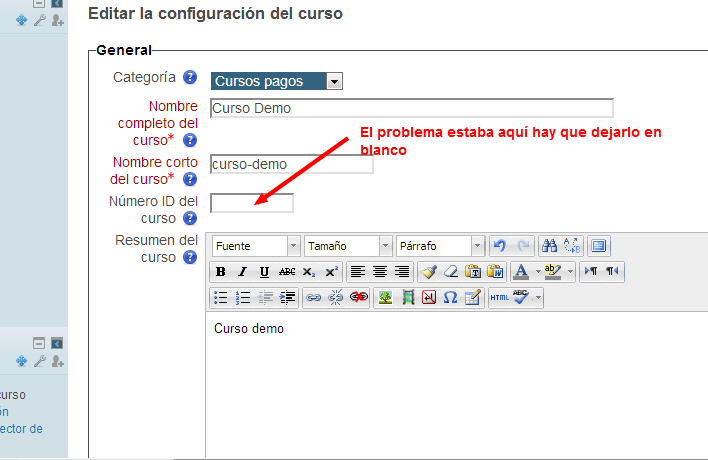Toggle italic formatting in the editor
The image size is (708, 460).
click(x=242, y=272)
